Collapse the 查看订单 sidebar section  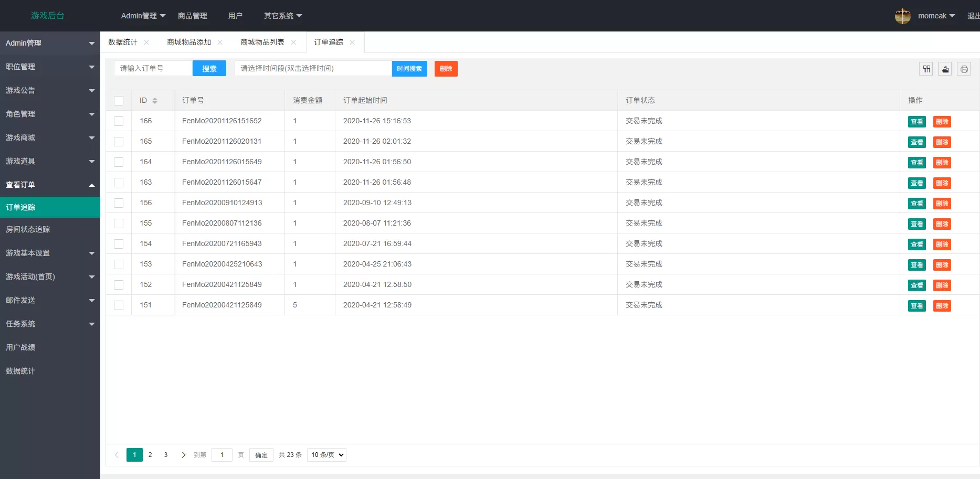[50, 184]
